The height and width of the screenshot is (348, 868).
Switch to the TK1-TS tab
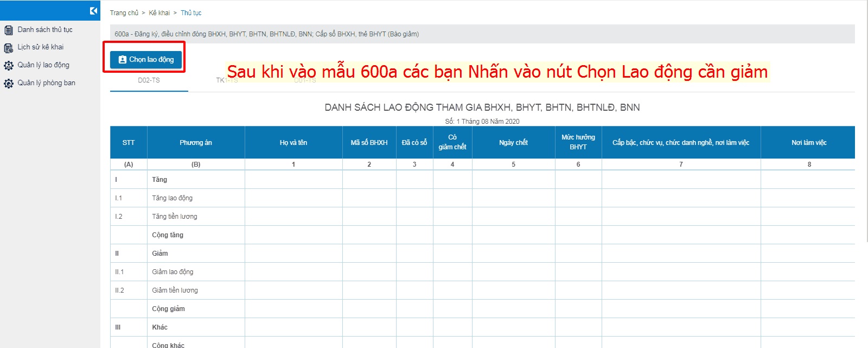click(227, 80)
